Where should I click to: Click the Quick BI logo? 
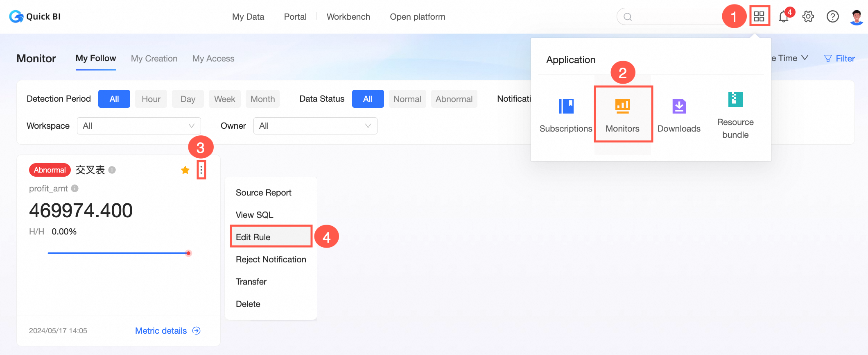(x=35, y=16)
